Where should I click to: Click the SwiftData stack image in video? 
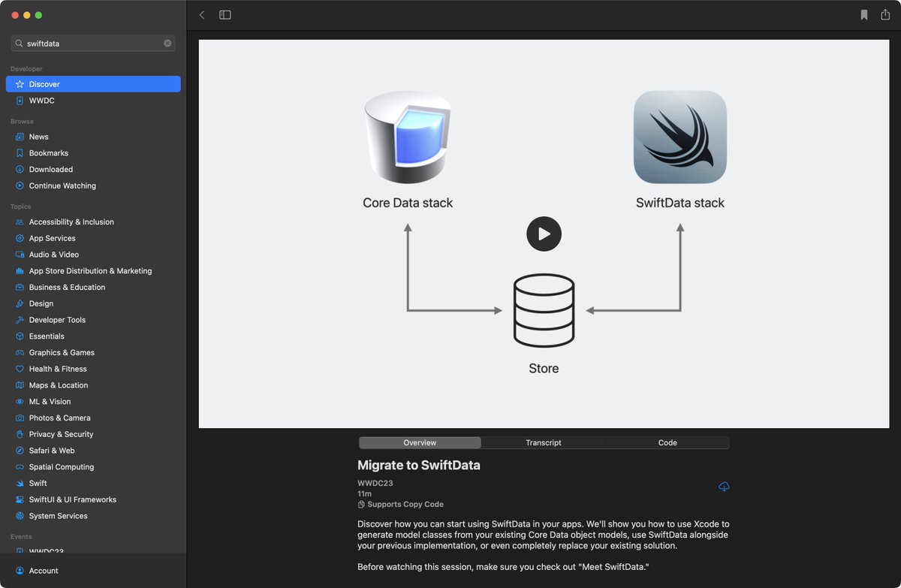click(x=680, y=137)
